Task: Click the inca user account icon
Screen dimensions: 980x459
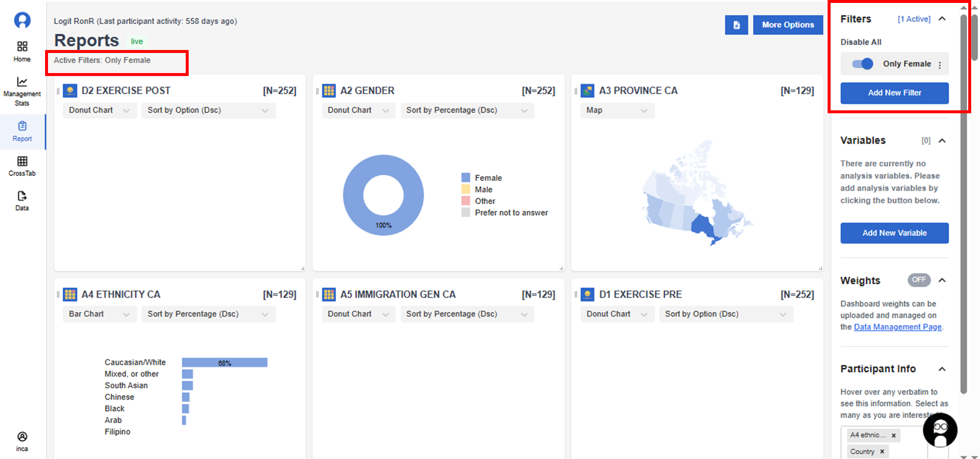Action: pyautogui.click(x=22, y=441)
